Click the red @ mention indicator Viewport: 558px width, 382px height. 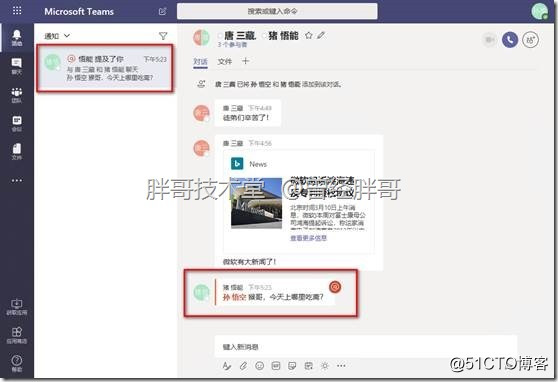click(335, 287)
